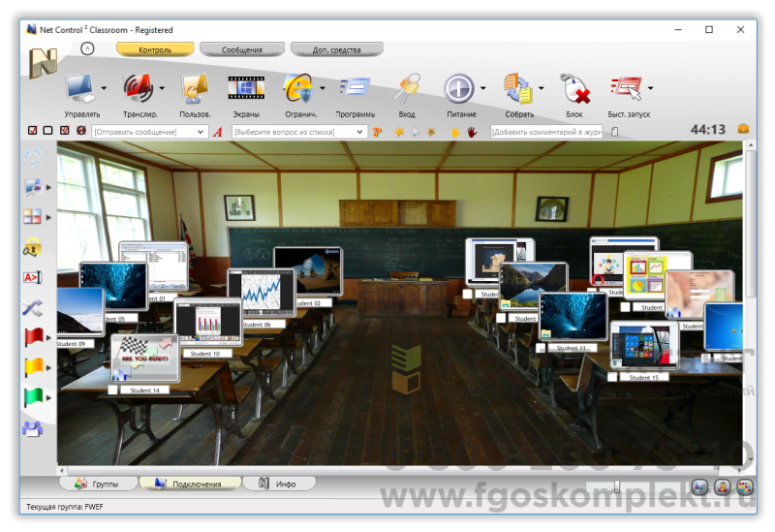Image resolution: width=775 pixels, height=532 pixels.
Task: Click the Блок lock mouse icon
Action: (x=574, y=90)
